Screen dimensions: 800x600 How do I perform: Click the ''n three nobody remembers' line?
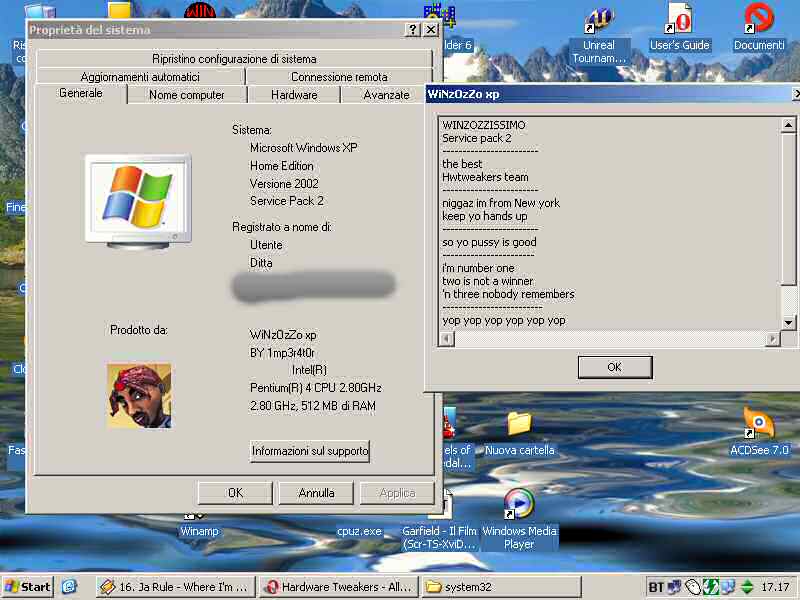(508, 294)
